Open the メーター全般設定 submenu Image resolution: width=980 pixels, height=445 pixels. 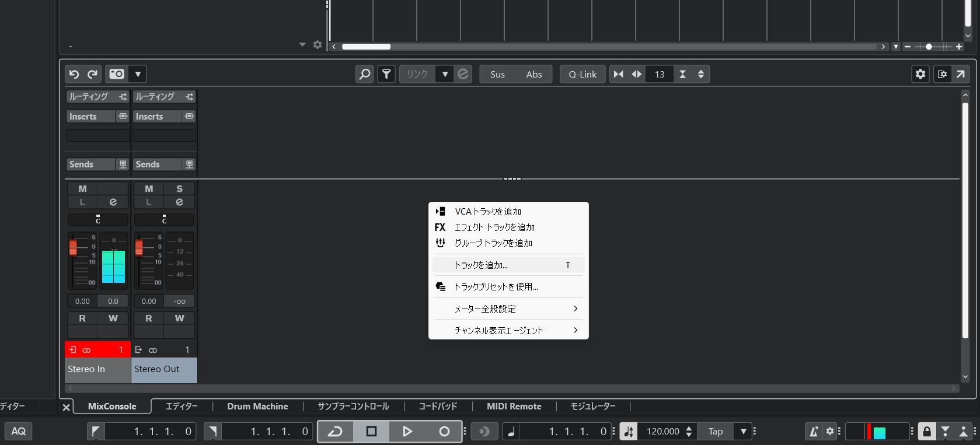click(508, 309)
